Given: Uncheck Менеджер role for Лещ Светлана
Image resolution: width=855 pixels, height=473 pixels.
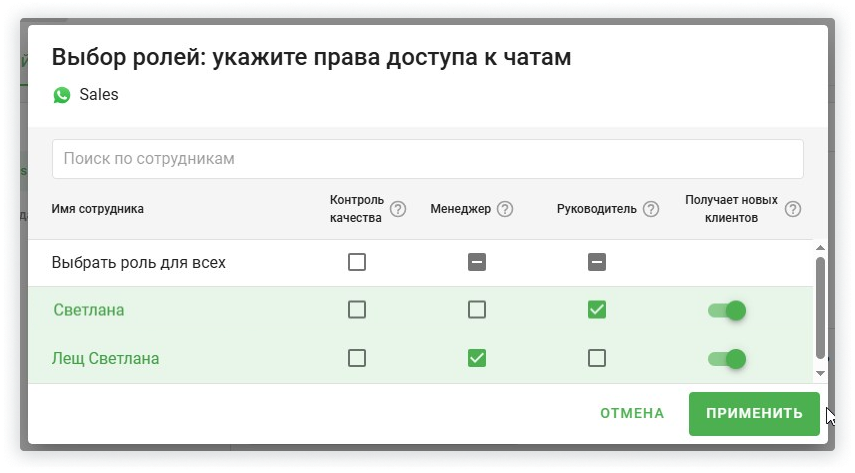Looking at the screenshot, I should 477,358.
